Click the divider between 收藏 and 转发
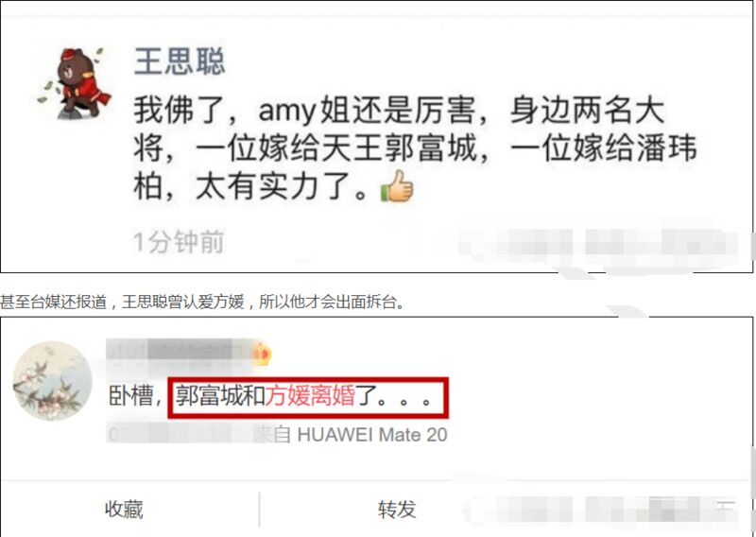The height and width of the screenshot is (537, 756). click(259, 510)
